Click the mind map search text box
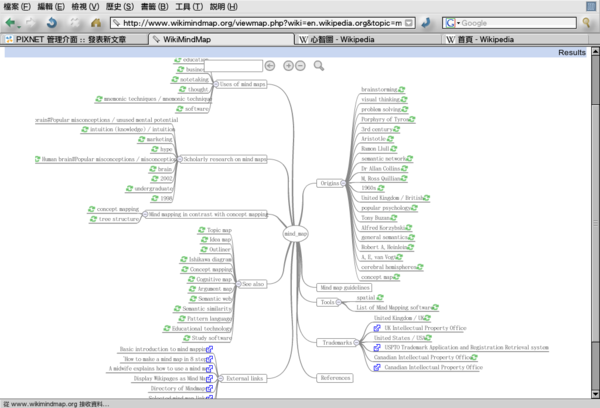Viewport: 600px width, 408px height. pos(233,66)
